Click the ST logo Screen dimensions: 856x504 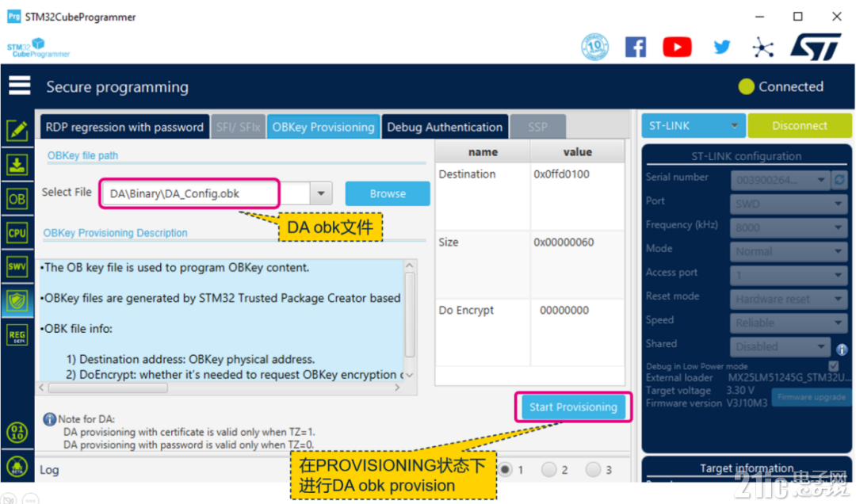(x=816, y=47)
